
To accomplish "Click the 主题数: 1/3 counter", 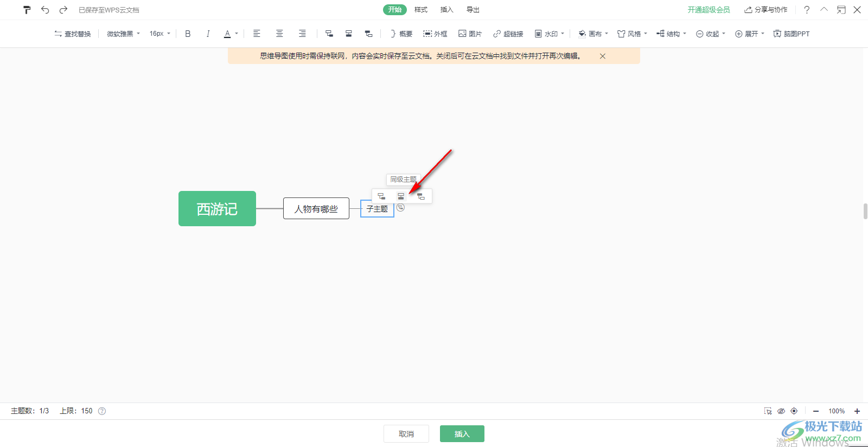I will tap(30, 411).
